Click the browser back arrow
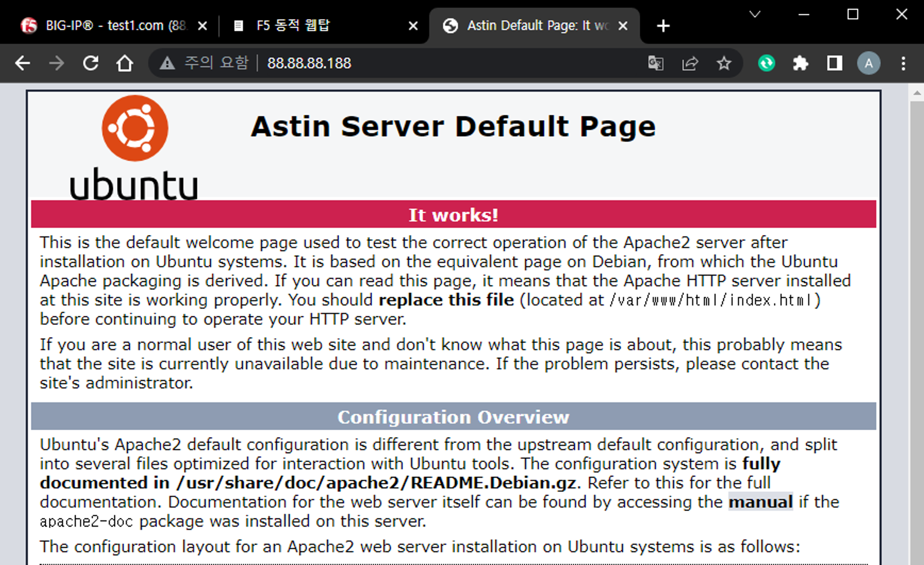Viewport: 924px width, 565px height. pos(22,63)
